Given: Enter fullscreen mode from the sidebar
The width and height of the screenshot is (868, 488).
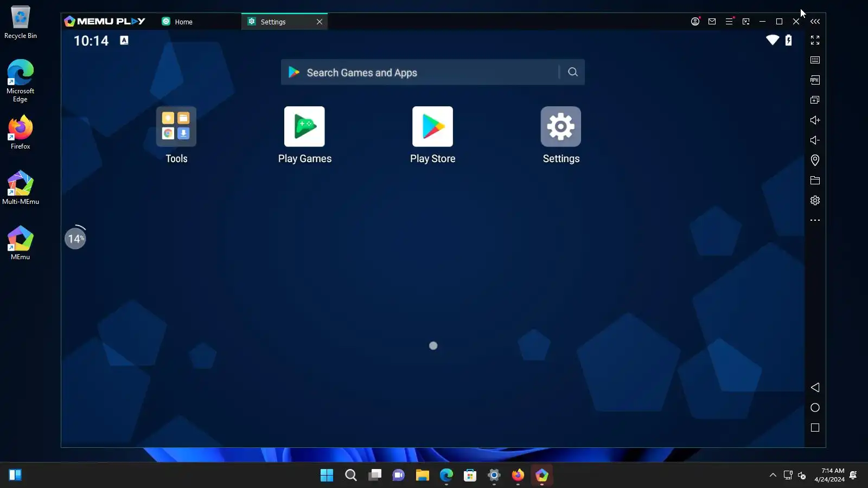Looking at the screenshot, I should pos(815,40).
